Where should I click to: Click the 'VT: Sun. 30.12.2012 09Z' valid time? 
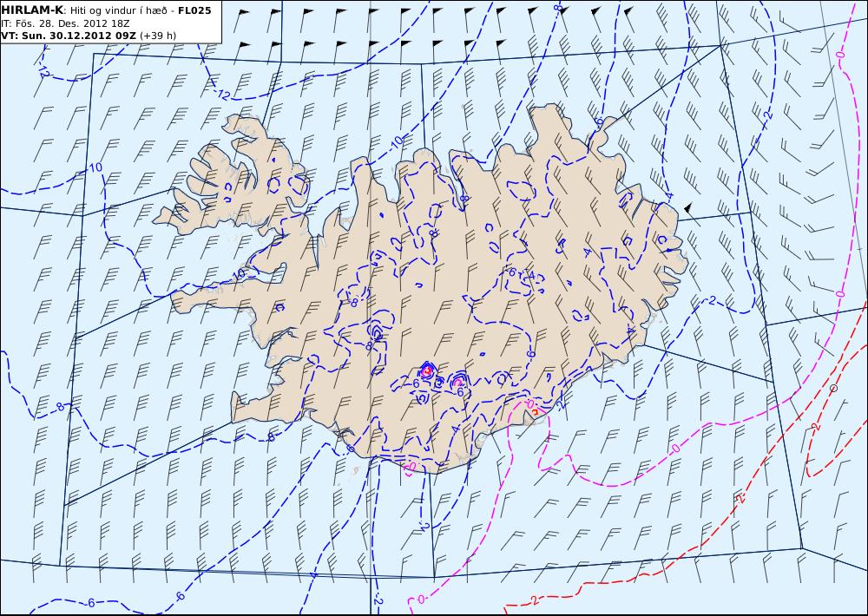pyautogui.click(x=69, y=36)
